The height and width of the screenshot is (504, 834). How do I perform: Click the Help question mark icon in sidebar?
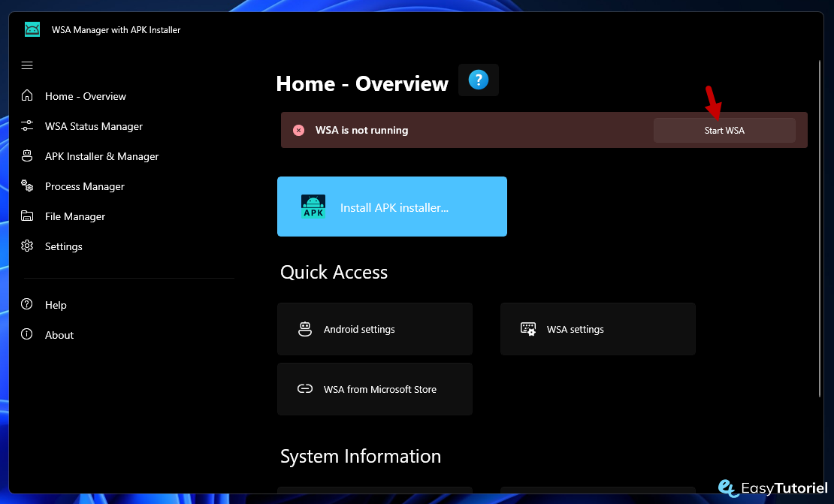coord(26,304)
